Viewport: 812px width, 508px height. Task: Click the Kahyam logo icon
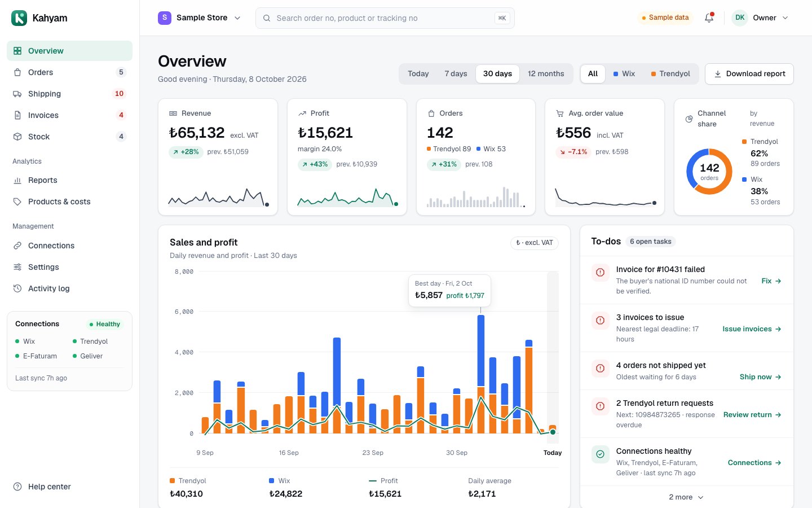click(x=19, y=18)
